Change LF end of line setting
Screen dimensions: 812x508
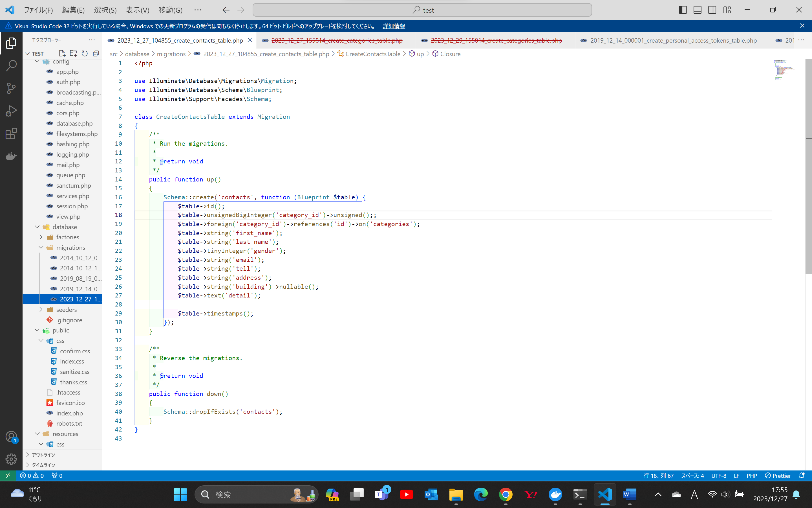click(736, 476)
